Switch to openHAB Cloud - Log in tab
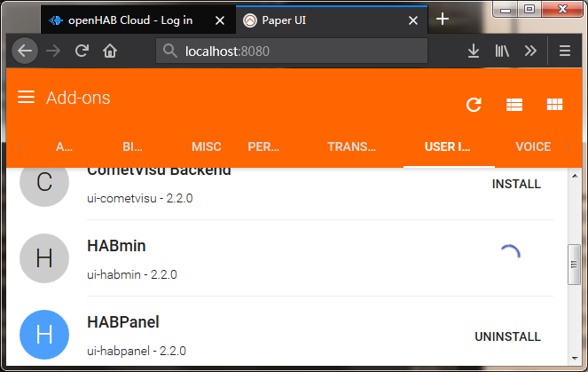Image resolution: width=588 pixels, height=372 pixels. coord(138,20)
